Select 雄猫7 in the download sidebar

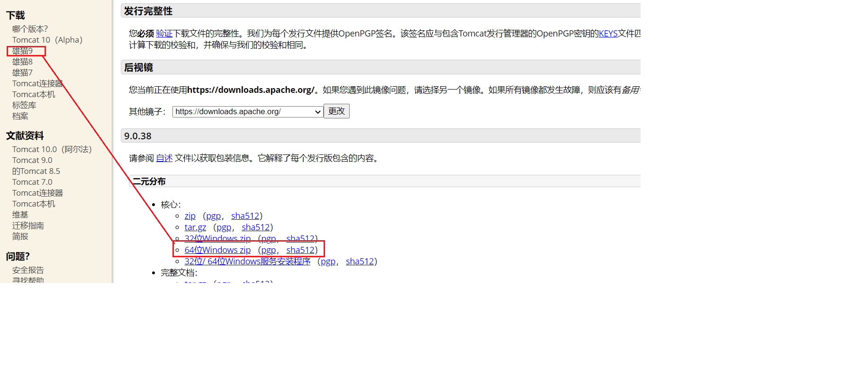click(22, 72)
